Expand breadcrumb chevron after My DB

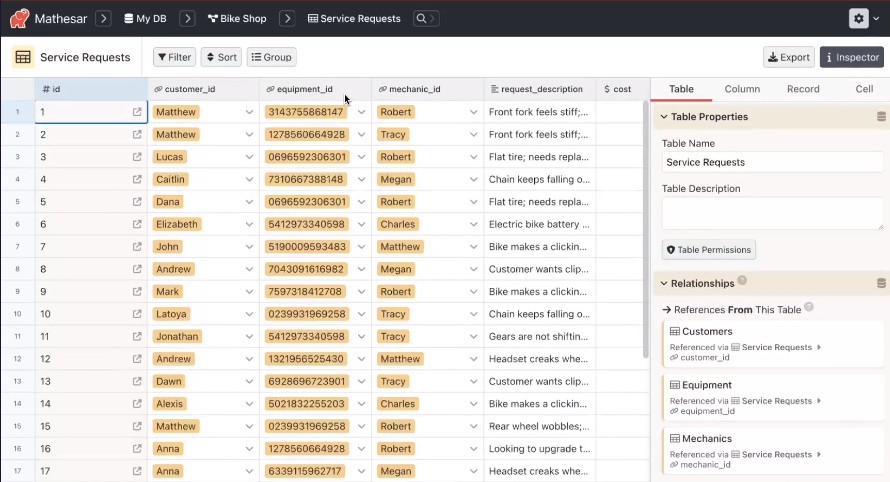(x=187, y=19)
